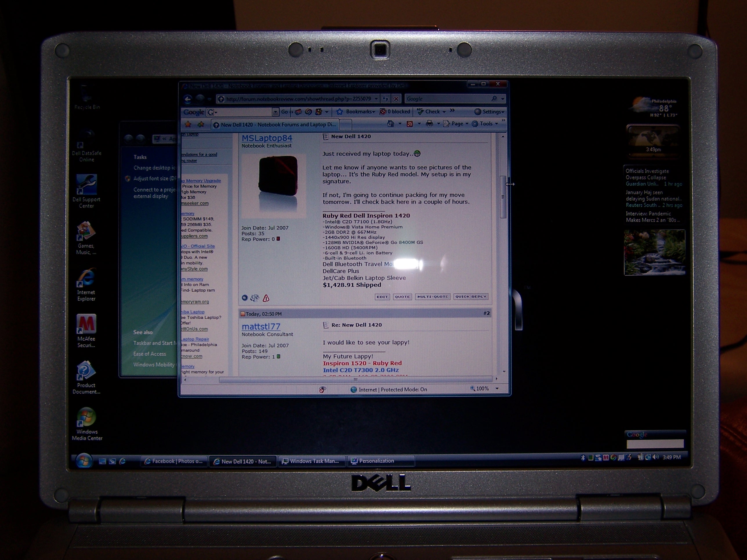Screen dimensions: 747x560
Task: Expand the Home button dropdown arrow
Action: tap(400, 124)
